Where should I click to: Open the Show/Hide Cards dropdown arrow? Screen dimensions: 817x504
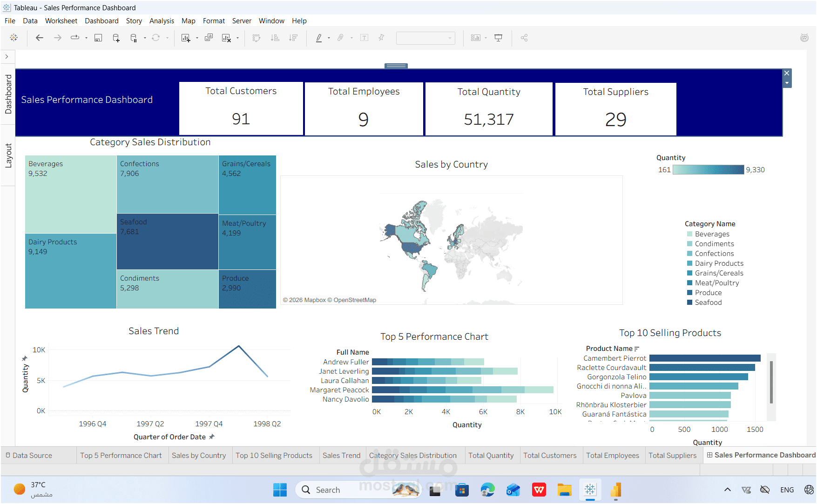tap(486, 38)
